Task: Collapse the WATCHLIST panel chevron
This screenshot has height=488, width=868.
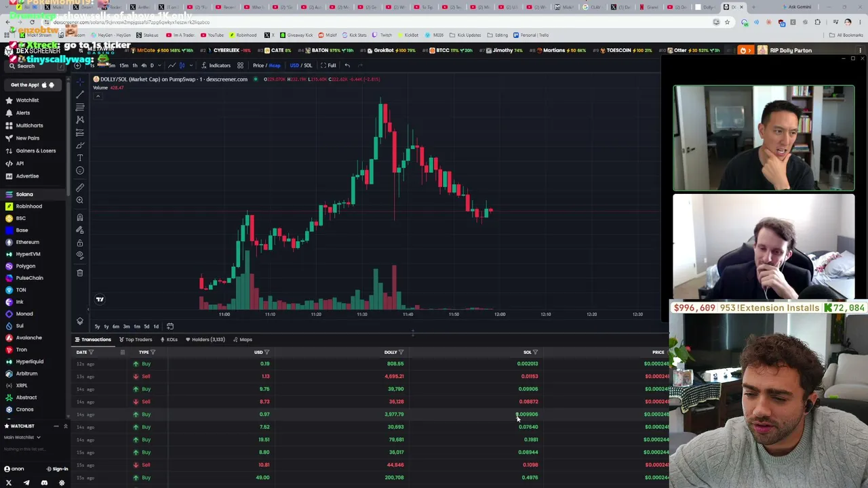Action: [65, 426]
